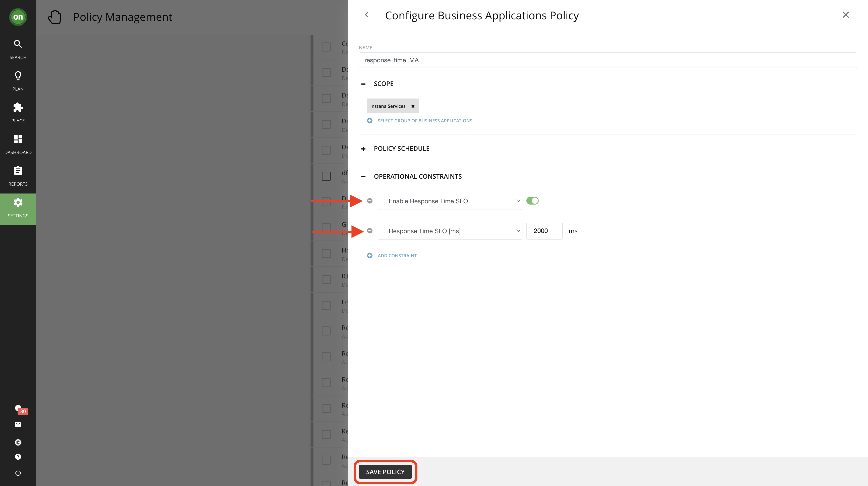Expand the Policy Schedule section
The image size is (868, 486).
click(363, 149)
